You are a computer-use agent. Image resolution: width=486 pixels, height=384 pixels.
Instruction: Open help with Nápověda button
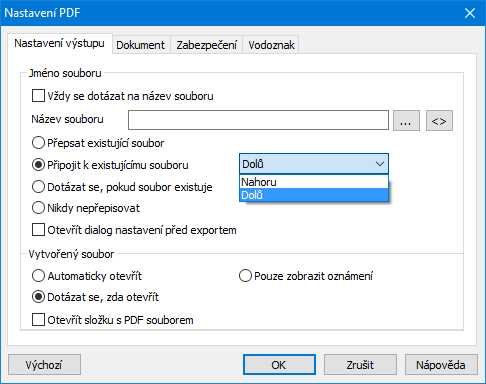(441, 365)
